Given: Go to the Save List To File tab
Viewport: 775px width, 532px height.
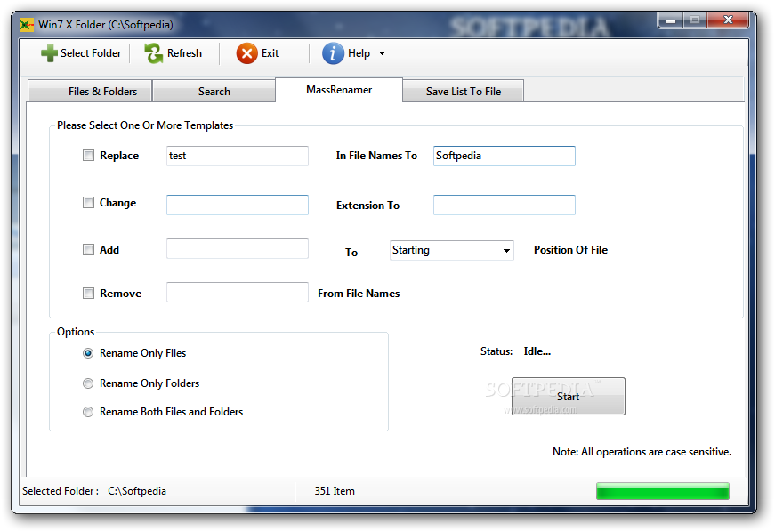Looking at the screenshot, I should pyautogui.click(x=463, y=92).
